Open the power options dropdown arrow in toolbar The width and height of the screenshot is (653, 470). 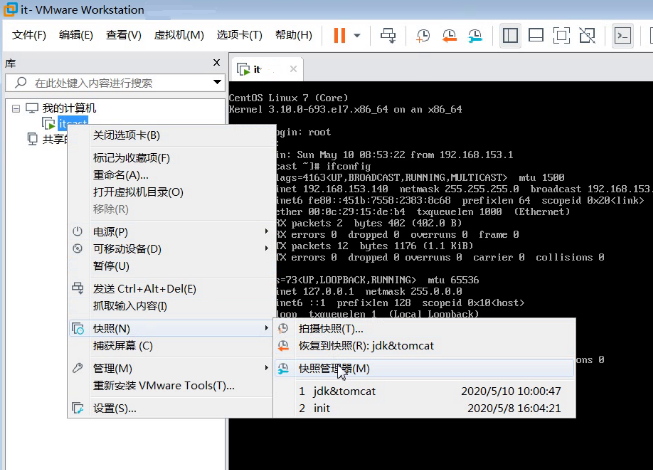[357, 36]
